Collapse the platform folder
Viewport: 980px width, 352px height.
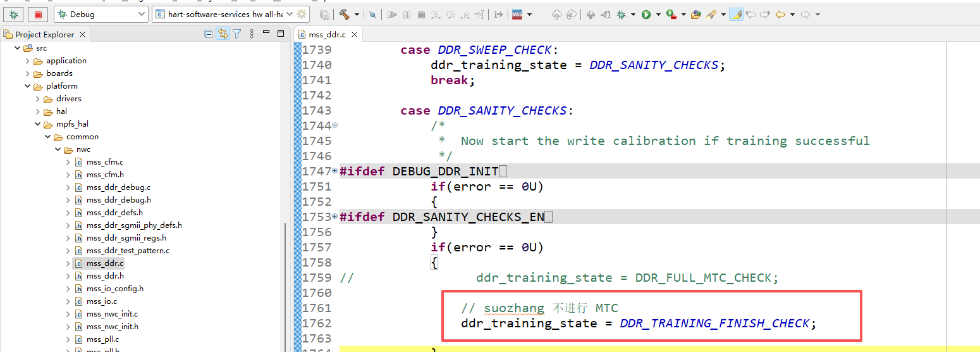pos(27,86)
